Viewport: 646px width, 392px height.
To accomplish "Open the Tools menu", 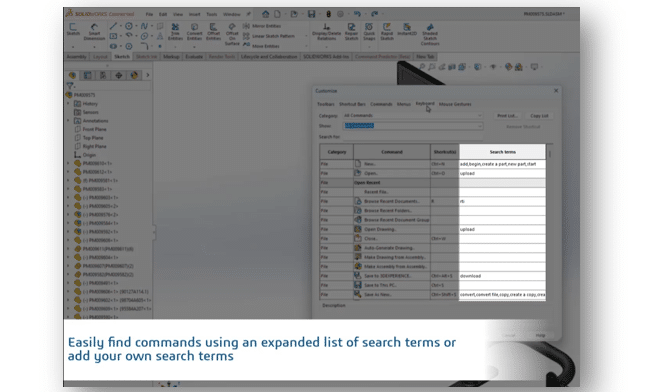I will (x=211, y=14).
